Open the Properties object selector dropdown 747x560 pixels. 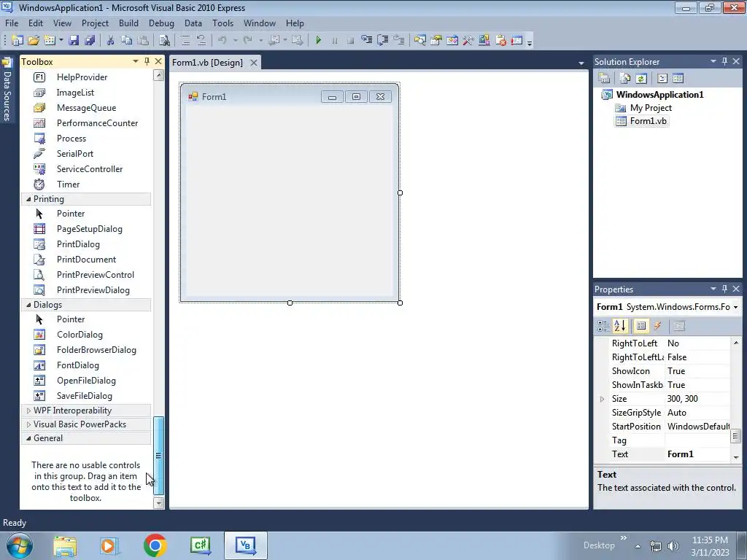tap(735, 307)
